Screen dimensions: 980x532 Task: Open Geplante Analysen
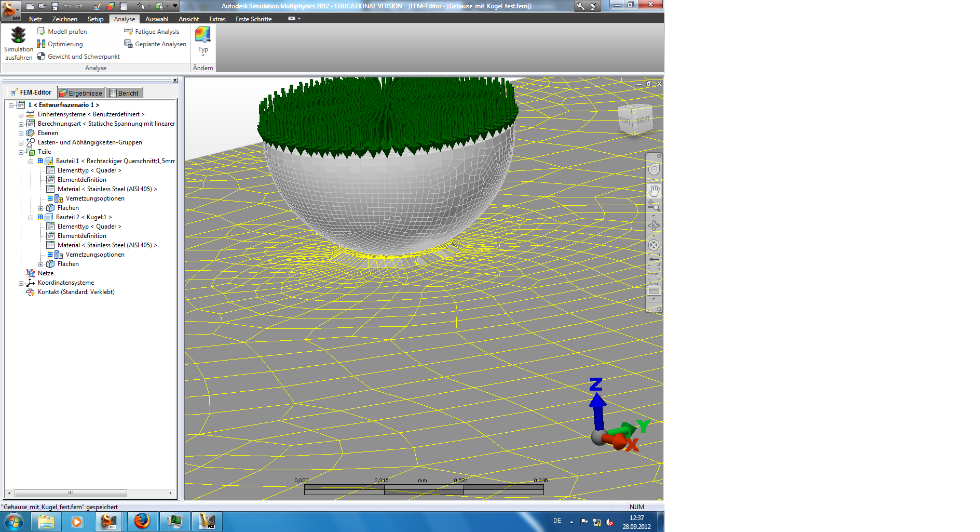(155, 44)
